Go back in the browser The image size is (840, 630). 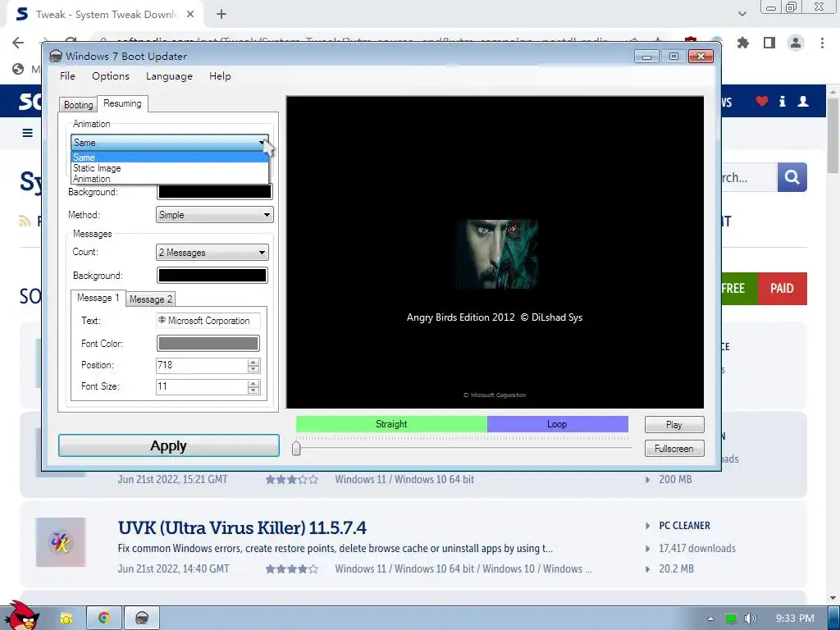[x=18, y=43]
